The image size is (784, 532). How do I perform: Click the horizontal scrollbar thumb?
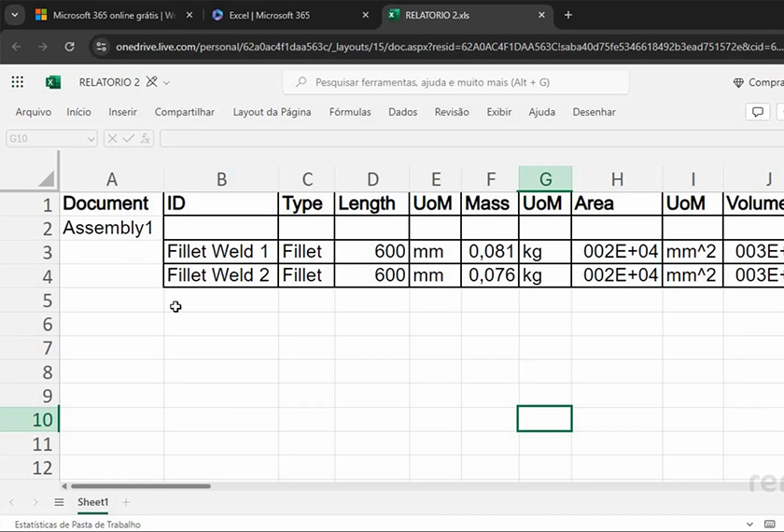(140, 486)
